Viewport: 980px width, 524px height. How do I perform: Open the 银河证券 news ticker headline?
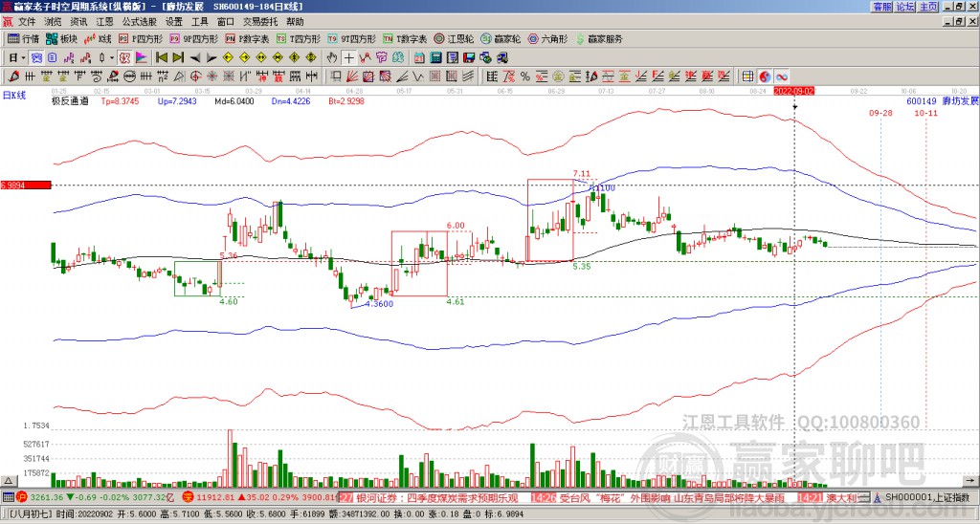436,498
